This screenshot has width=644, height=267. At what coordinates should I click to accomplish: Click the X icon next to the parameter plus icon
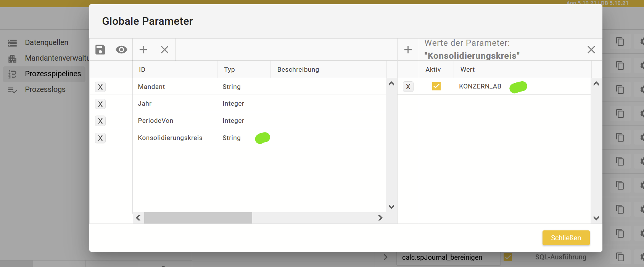[x=164, y=50]
